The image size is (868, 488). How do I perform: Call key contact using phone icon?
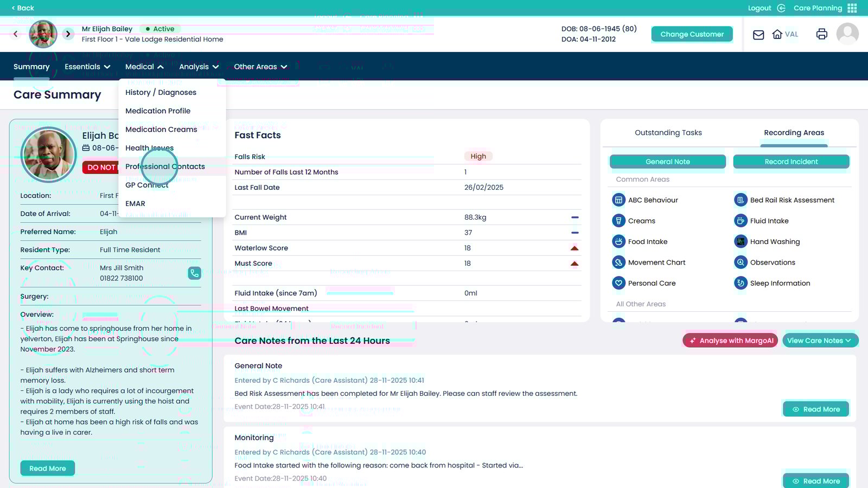[194, 273]
